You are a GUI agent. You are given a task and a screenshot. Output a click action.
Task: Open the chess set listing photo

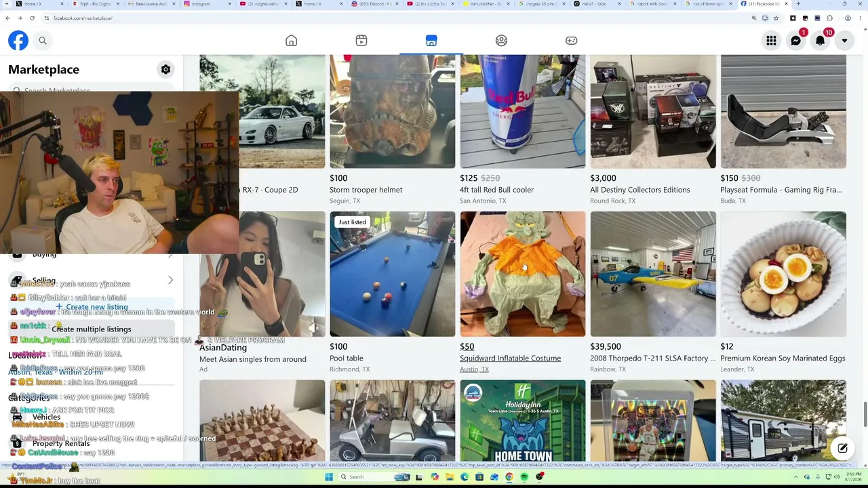[x=262, y=420]
